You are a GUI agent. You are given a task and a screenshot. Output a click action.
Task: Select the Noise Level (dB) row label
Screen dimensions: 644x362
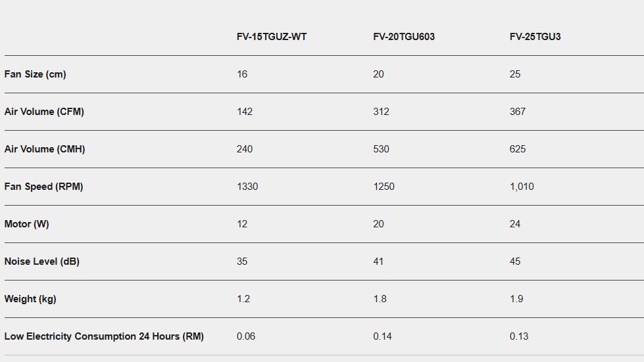click(x=41, y=261)
